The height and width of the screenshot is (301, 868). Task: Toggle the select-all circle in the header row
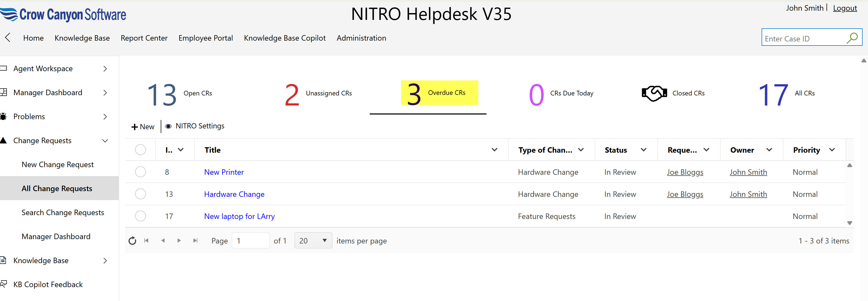(x=141, y=149)
